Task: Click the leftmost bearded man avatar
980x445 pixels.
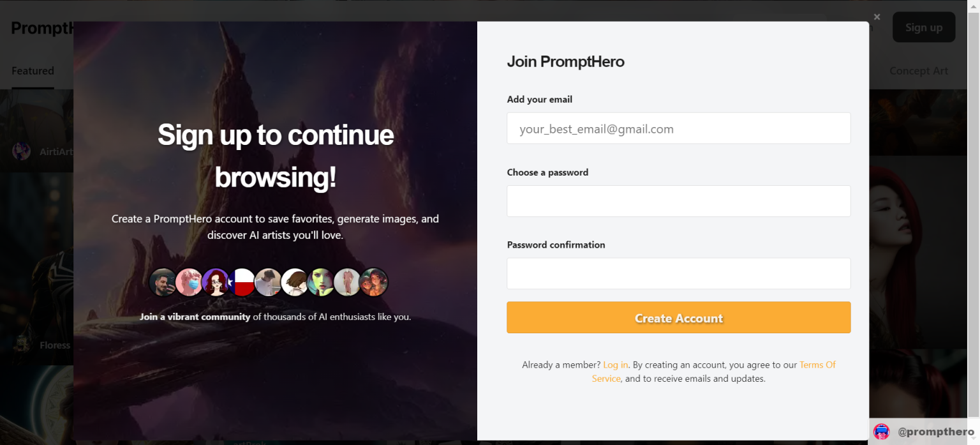Action: 163,282
